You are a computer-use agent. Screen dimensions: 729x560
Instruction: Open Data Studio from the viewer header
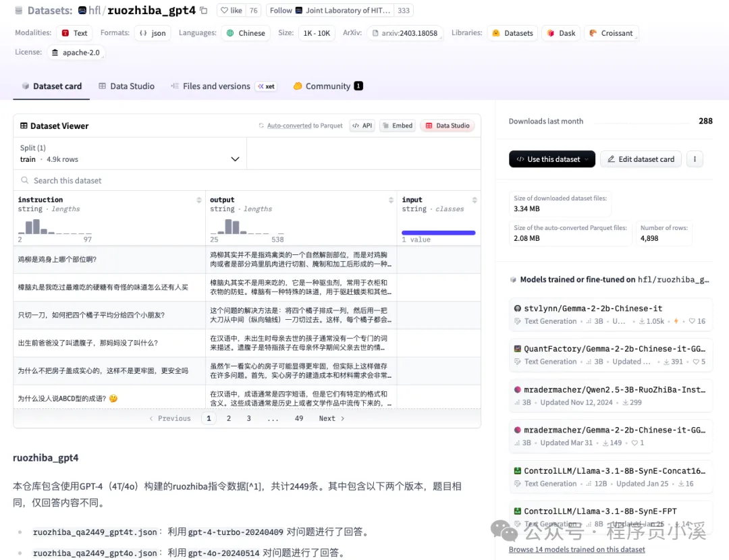(448, 125)
